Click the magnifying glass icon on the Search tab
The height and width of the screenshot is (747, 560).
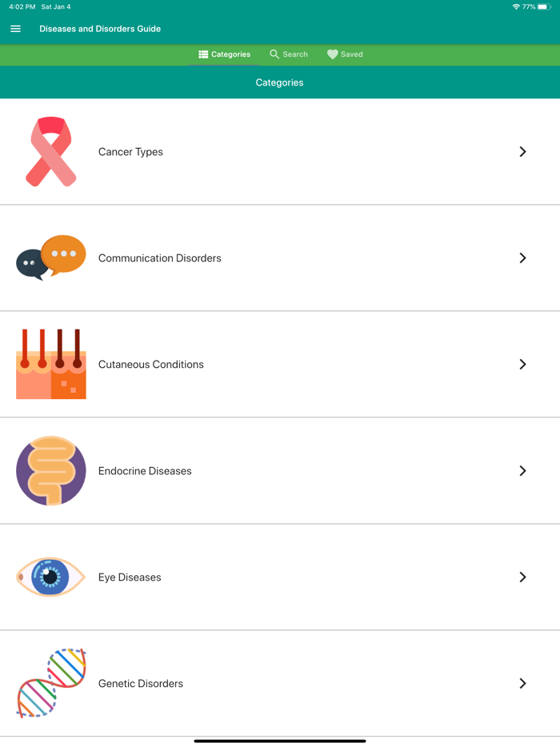click(x=274, y=54)
